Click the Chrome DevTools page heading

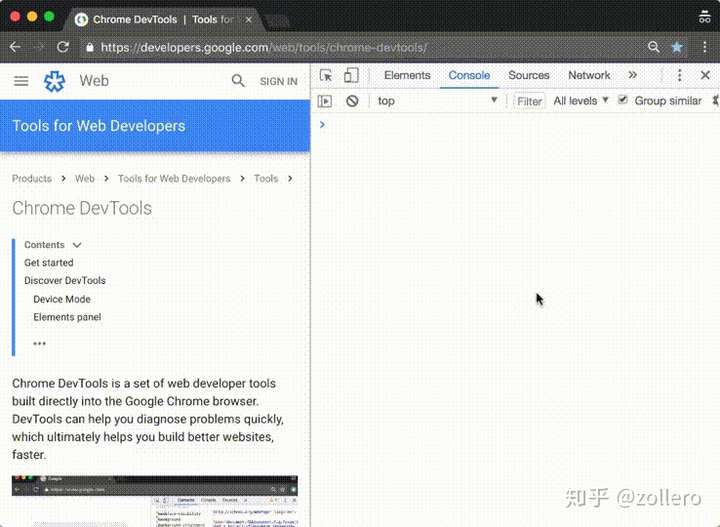[82, 208]
